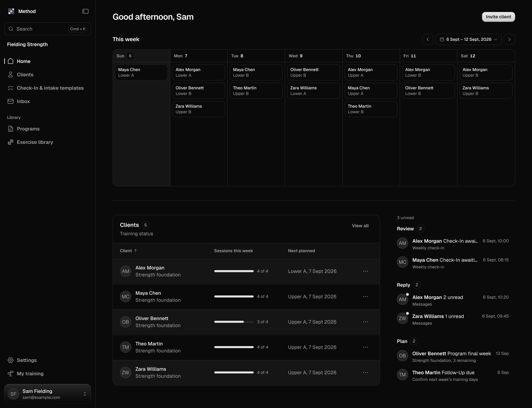This screenshot has width=532, height=408.
Task: Focus the Search field
Action: pos(48,29)
